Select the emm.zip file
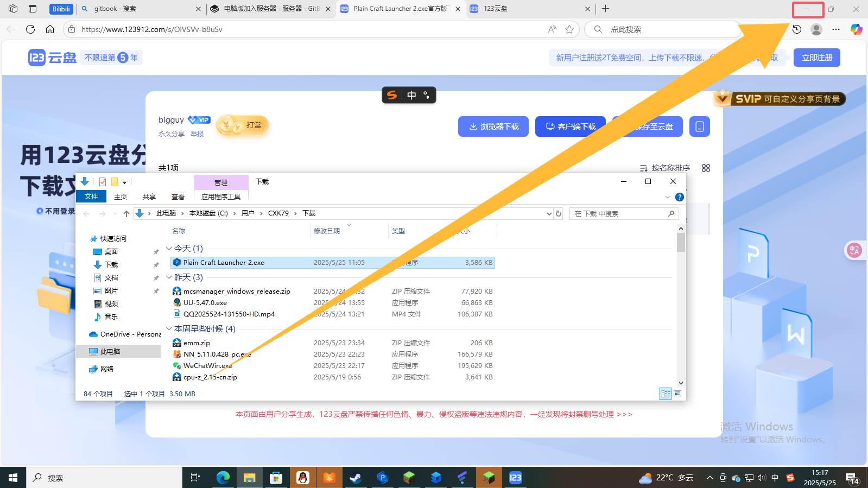The image size is (868, 488). click(197, 343)
